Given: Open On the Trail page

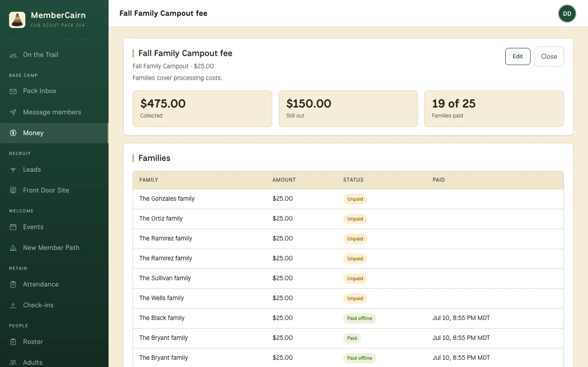Looking at the screenshot, I should (x=54, y=55).
